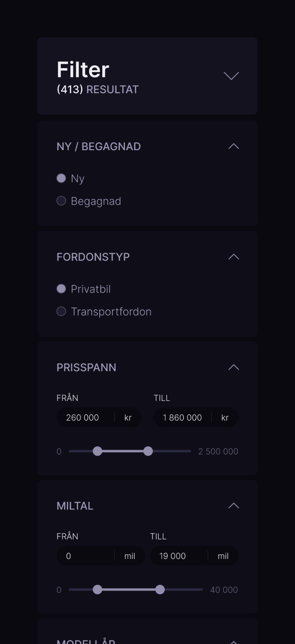This screenshot has height=644, width=295.
Task: Select the Ny radio option
Action: (x=61, y=178)
